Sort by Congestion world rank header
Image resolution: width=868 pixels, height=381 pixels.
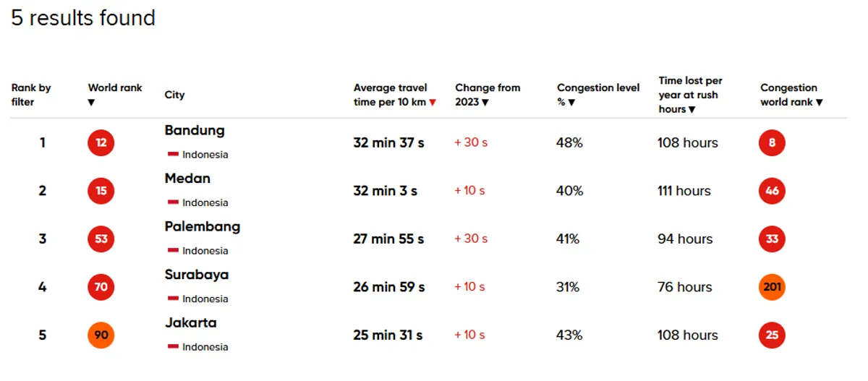pyautogui.click(x=791, y=95)
